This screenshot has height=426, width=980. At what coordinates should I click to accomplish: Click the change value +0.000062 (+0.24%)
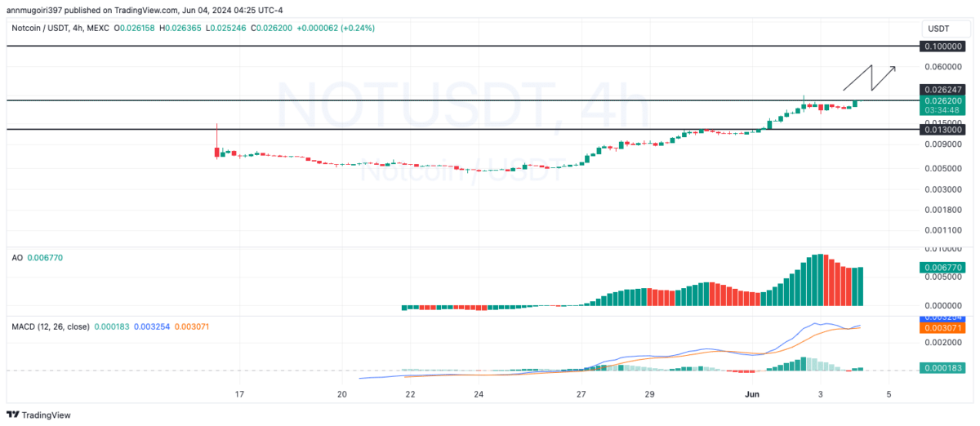click(335, 28)
